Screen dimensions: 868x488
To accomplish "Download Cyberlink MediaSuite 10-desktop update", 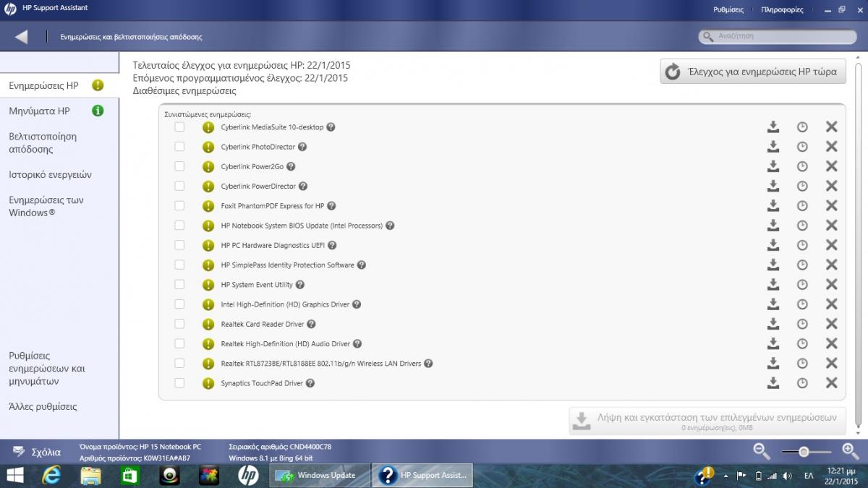I will 773,127.
